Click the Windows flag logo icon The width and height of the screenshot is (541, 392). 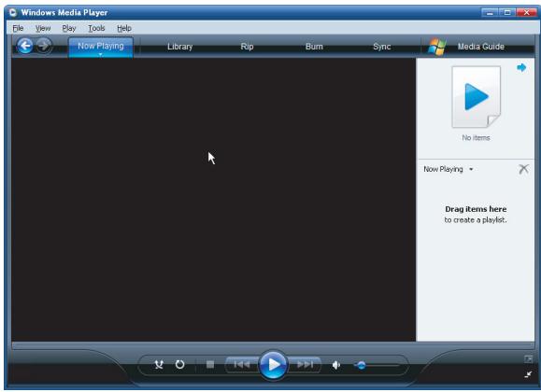point(437,47)
